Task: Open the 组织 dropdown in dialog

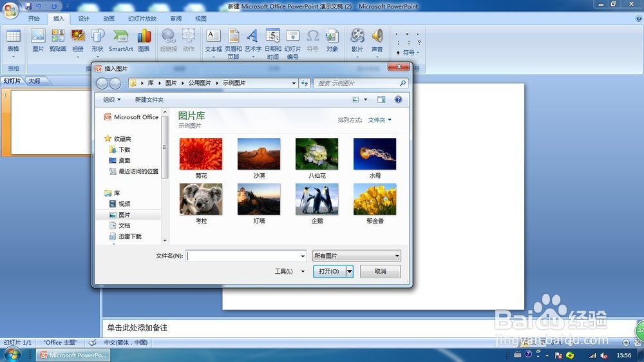Action: click(x=111, y=99)
